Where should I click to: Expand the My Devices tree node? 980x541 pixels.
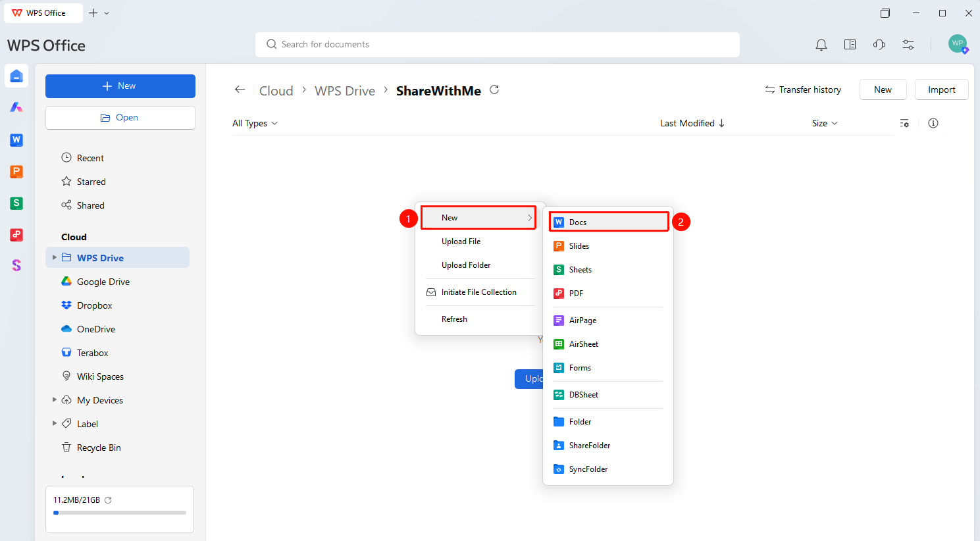tap(55, 399)
